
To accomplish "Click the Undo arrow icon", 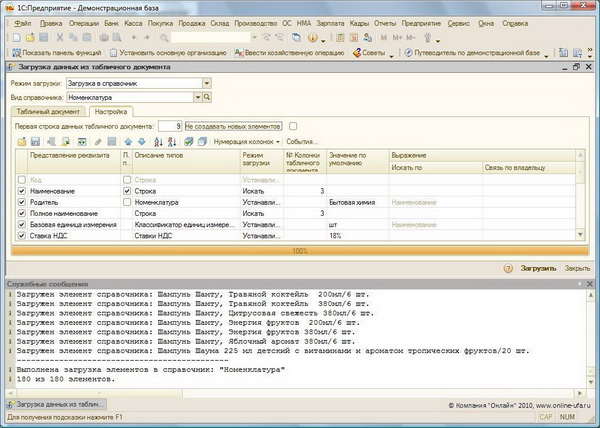I will (x=134, y=38).
